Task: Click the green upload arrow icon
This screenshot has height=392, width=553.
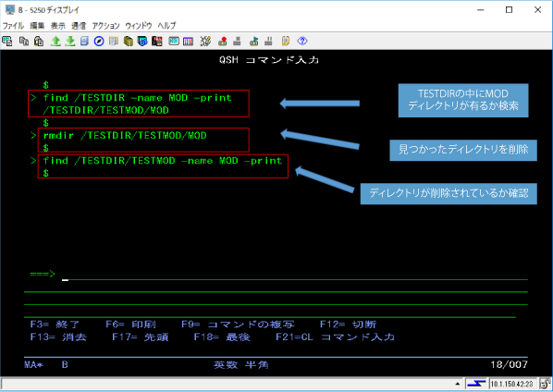Action: (55, 42)
